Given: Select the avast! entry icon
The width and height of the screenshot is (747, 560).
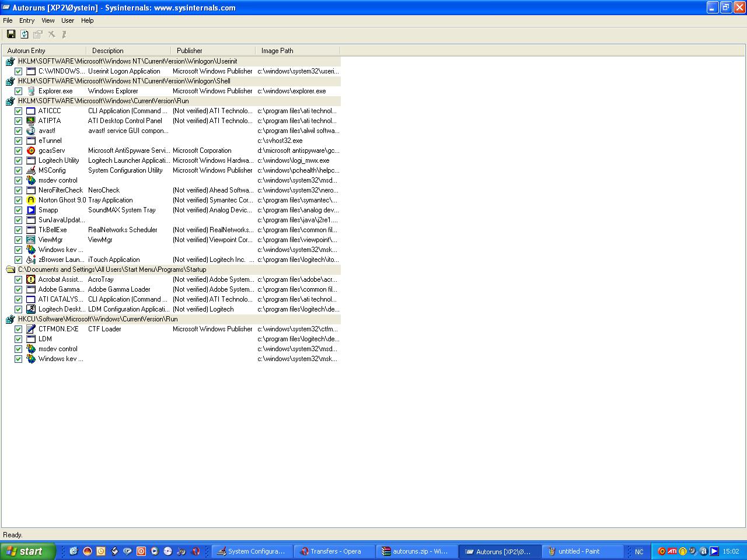Looking at the screenshot, I should (31, 131).
